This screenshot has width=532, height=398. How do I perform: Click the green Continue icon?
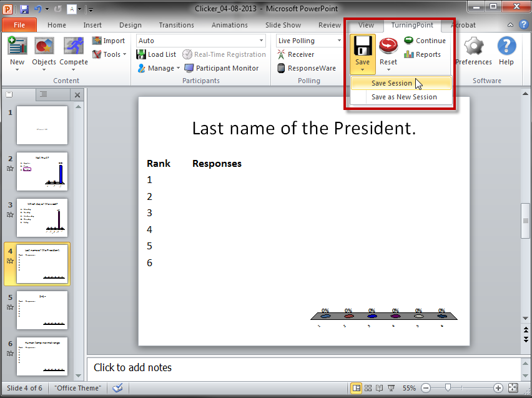[x=408, y=41]
